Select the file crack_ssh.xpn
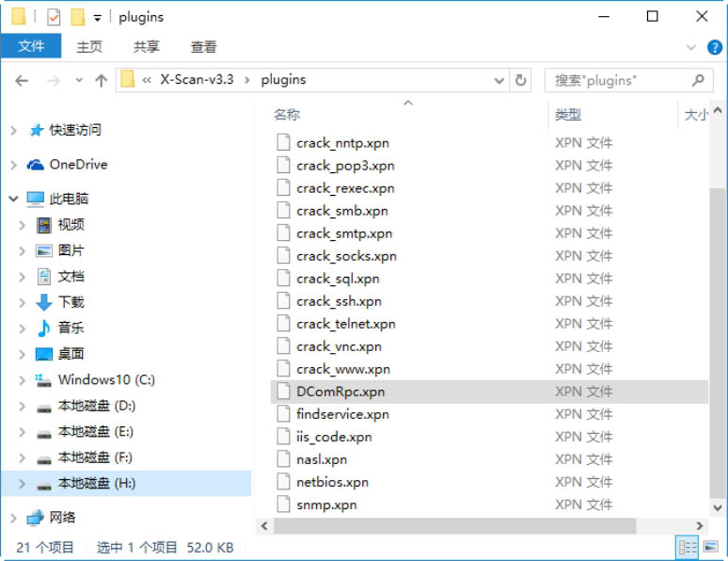The height and width of the screenshot is (561, 728). tap(339, 301)
